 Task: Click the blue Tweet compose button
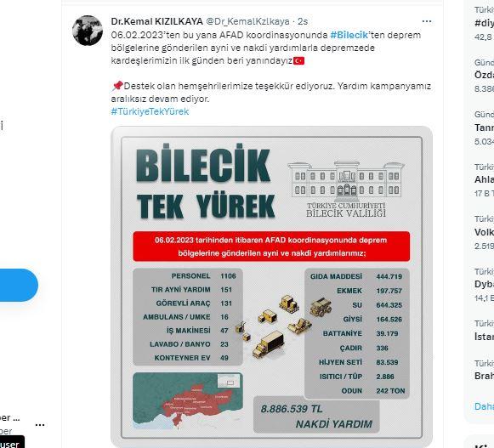(x=17, y=285)
